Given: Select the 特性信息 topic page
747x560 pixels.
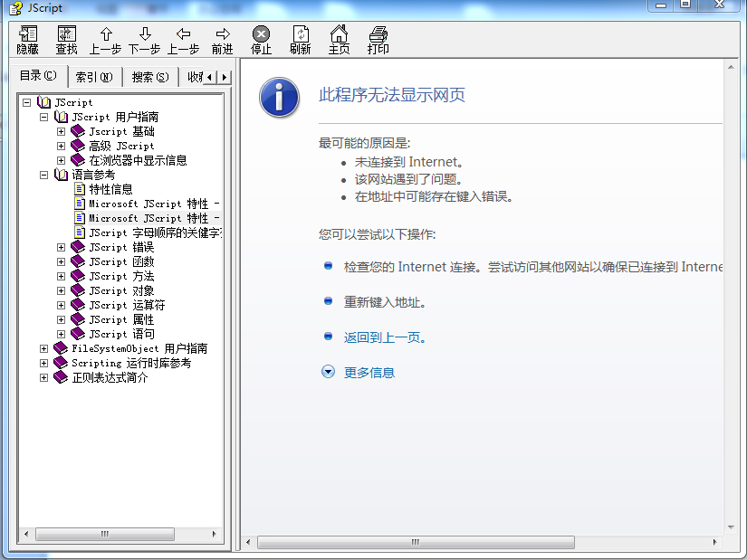Looking at the screenshot, I should click(x=110, y=189).
